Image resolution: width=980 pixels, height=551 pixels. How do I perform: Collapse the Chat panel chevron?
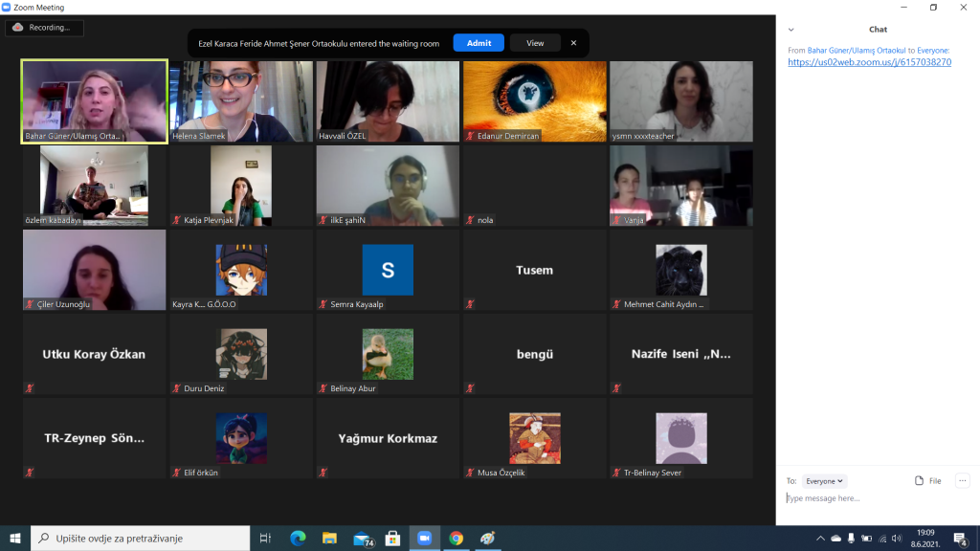pos(791,30)
